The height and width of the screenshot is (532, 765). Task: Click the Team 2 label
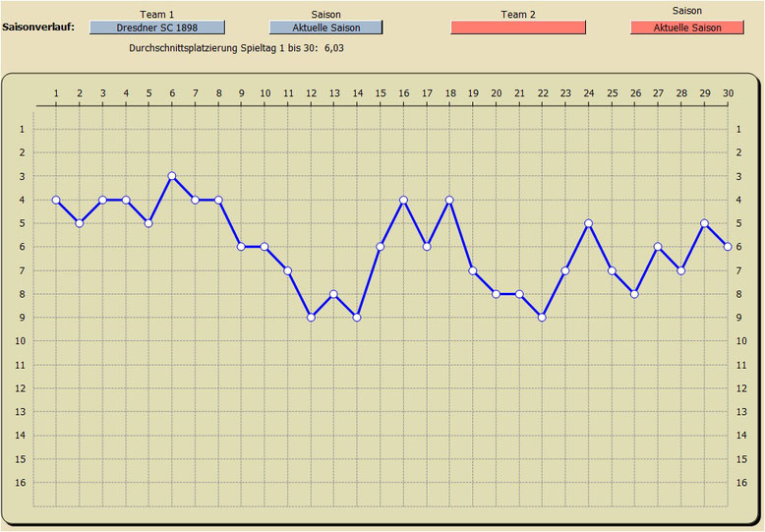click(x=518, y=14)
